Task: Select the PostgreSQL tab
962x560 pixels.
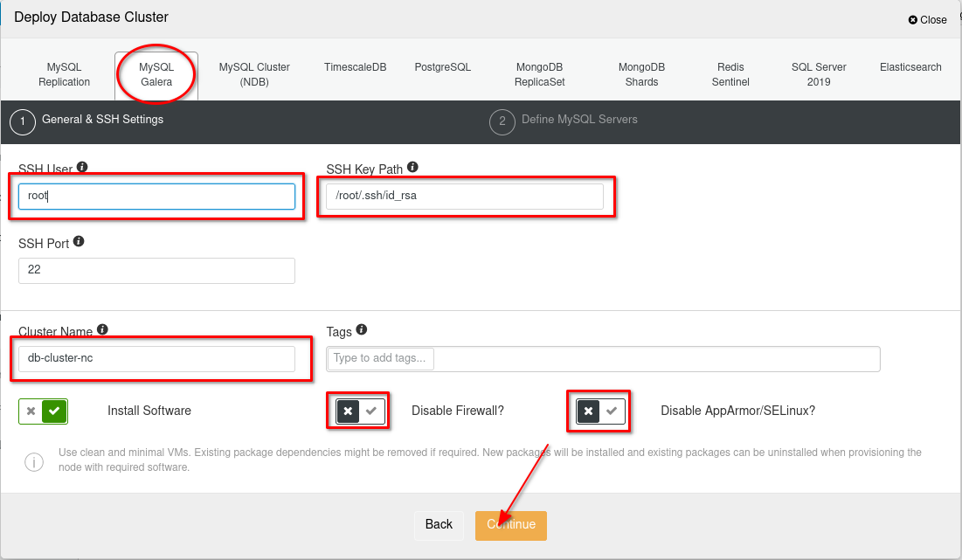Action: tap(442, 67)
